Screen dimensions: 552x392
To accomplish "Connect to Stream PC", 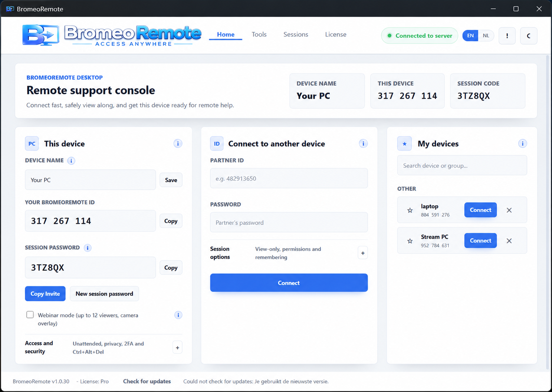I will pyautogui.click(x=480, y=241).
